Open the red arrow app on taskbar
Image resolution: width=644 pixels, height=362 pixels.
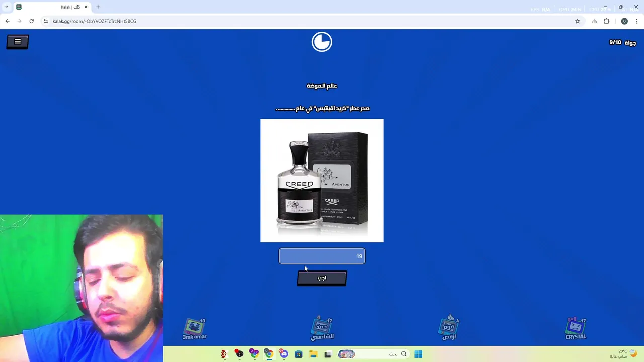[224, 354]
